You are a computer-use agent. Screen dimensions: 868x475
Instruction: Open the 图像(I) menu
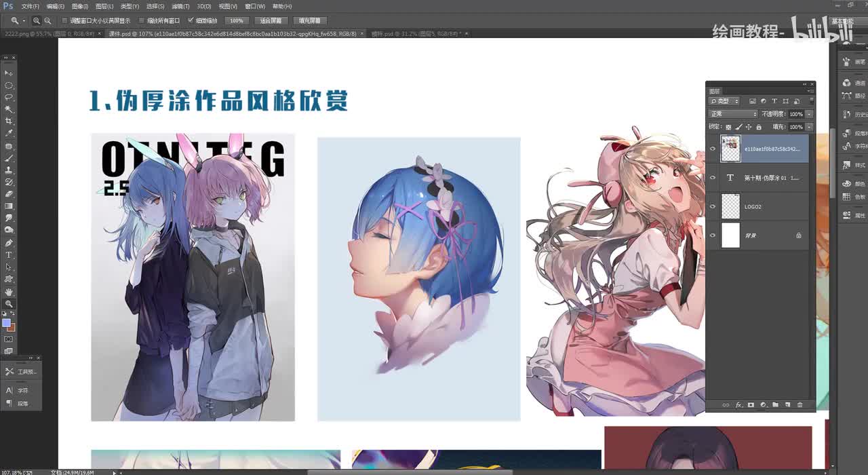(x=79, y=6)
